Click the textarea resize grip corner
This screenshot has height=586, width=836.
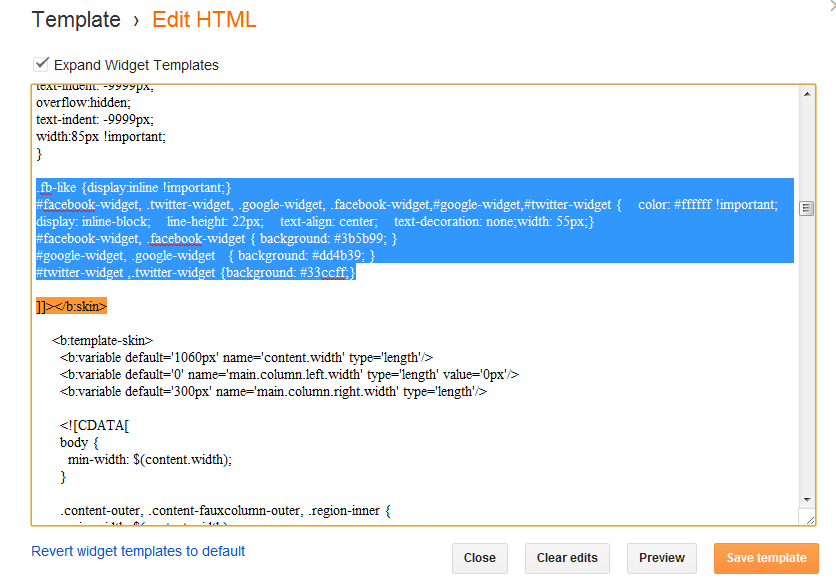point(808,517)
